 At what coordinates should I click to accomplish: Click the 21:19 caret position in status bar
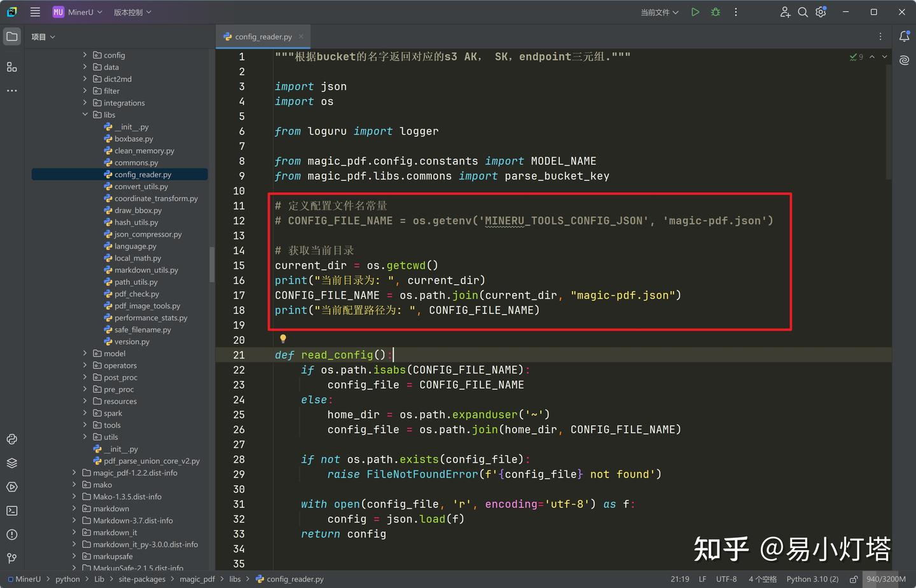coord(679,579)
